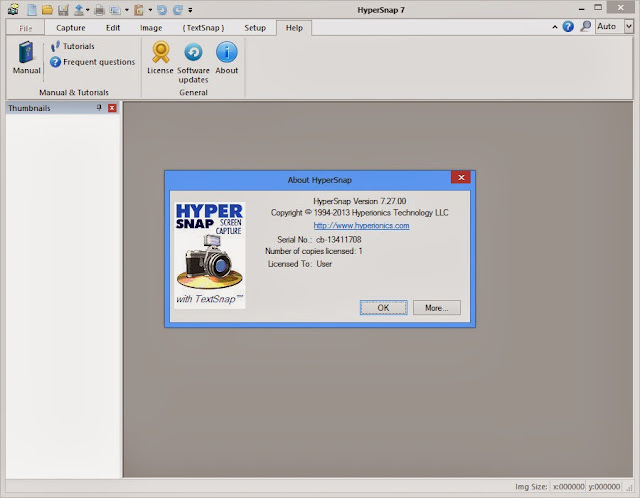Click the upload icon in quick toolbar
The width and height of the screenshot is (640, 498).
(x=78, y=9)
